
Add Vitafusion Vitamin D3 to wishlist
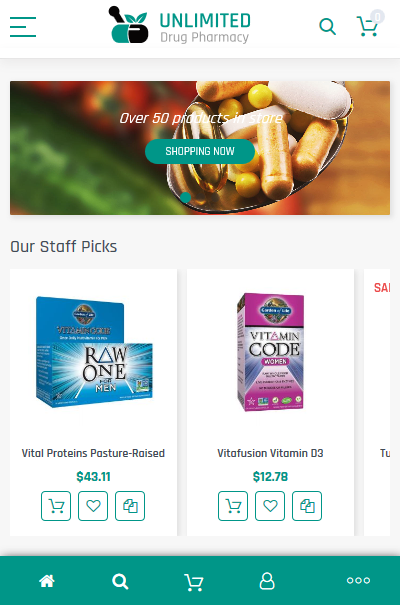[x=270, y=506]
